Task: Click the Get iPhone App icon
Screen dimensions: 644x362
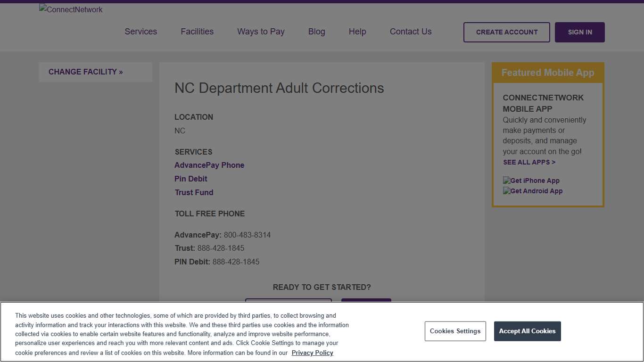Action: (531, 181)
